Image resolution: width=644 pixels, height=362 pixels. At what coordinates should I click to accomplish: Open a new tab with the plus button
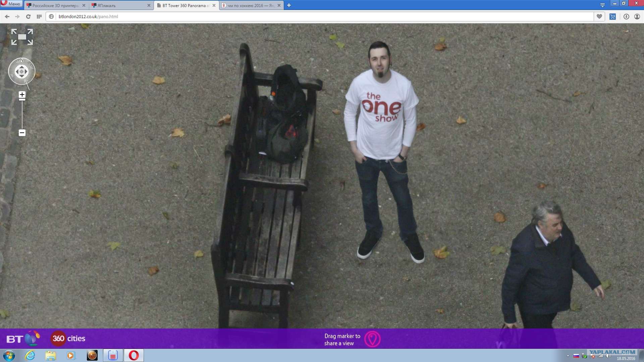coord(289,5)
